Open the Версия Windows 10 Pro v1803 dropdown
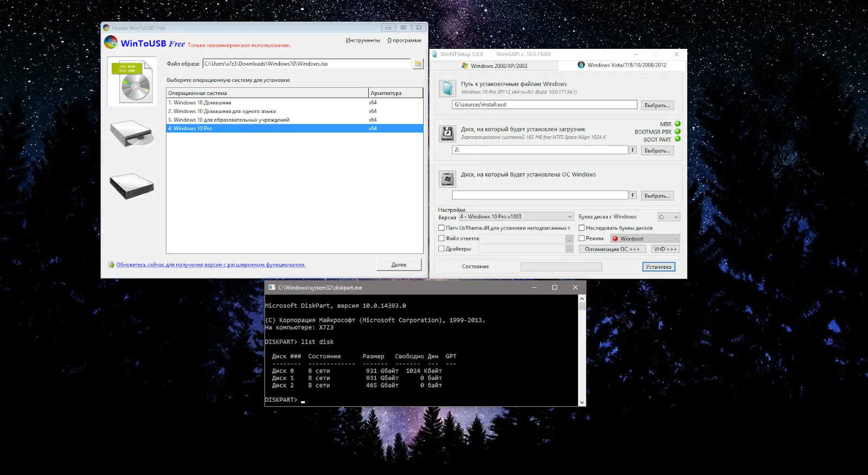The width and height of the screenshot is (868, 475). (x=516, y=217)
